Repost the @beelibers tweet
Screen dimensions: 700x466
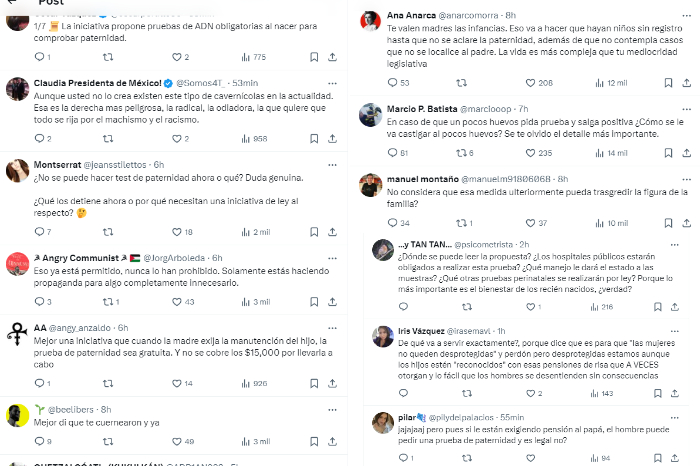(103, 441)
